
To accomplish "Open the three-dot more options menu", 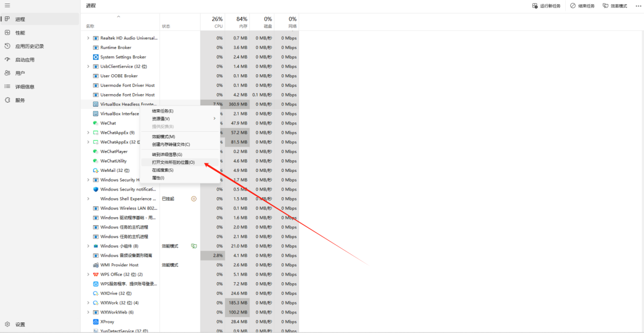I will tap(638, 6).
